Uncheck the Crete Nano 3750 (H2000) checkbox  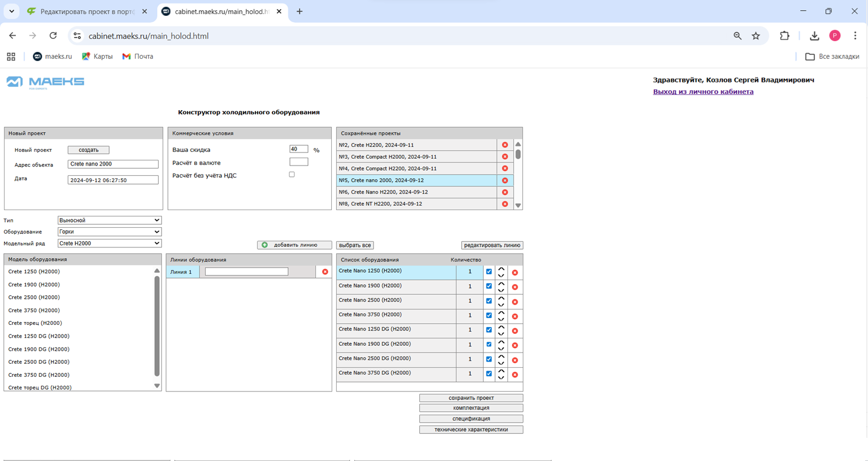(x=489, y=315)
